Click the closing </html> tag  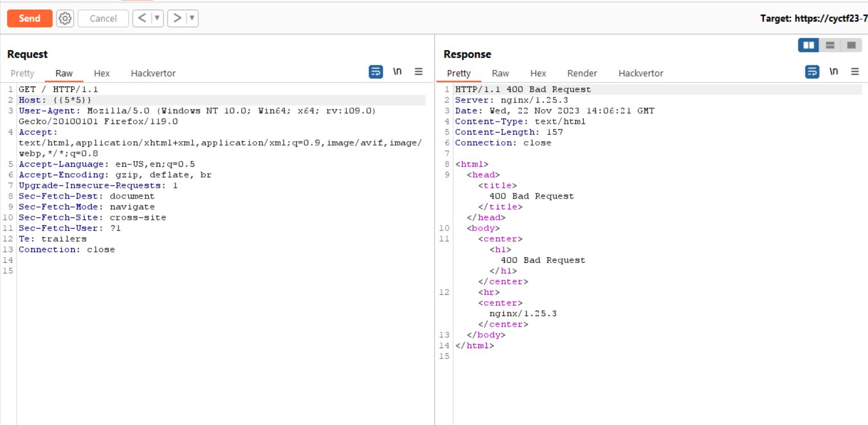click(474, 346)
